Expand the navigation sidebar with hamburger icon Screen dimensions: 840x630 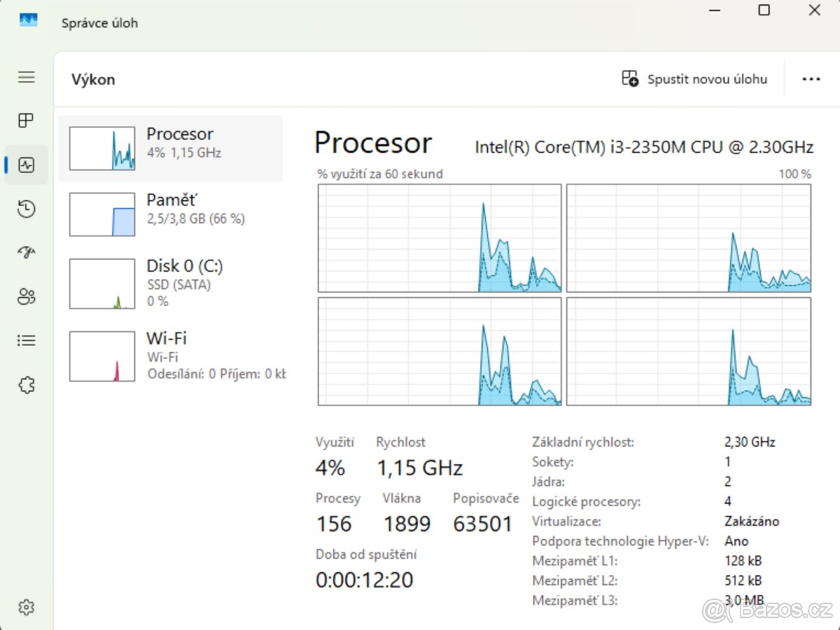[x=25, y=77]
